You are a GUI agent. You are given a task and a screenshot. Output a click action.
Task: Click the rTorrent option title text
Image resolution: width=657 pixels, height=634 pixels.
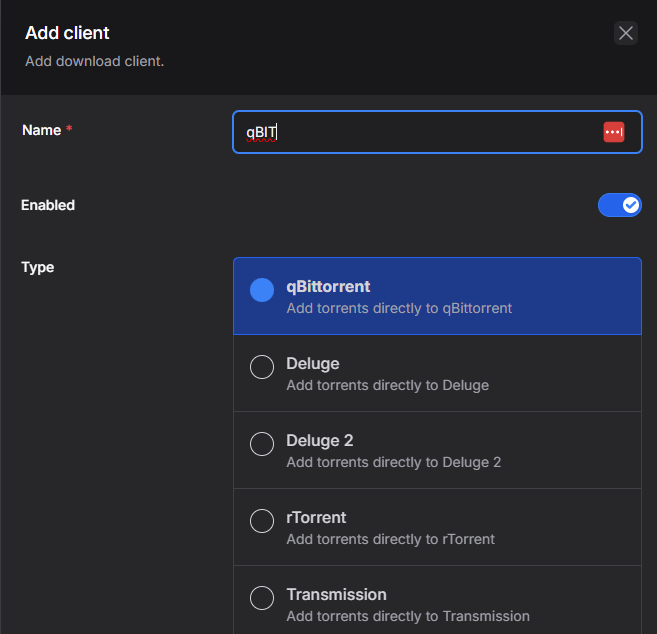click(x=316, y=518)
